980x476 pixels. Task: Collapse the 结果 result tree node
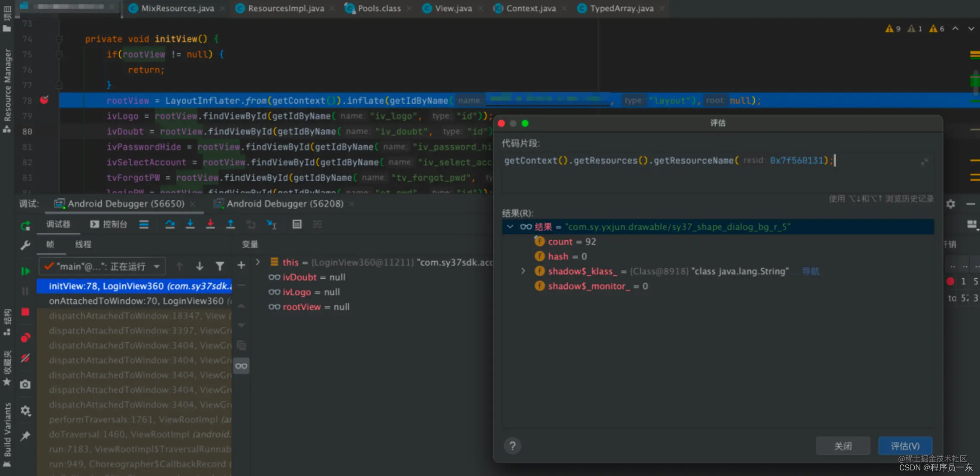point(510,226)
